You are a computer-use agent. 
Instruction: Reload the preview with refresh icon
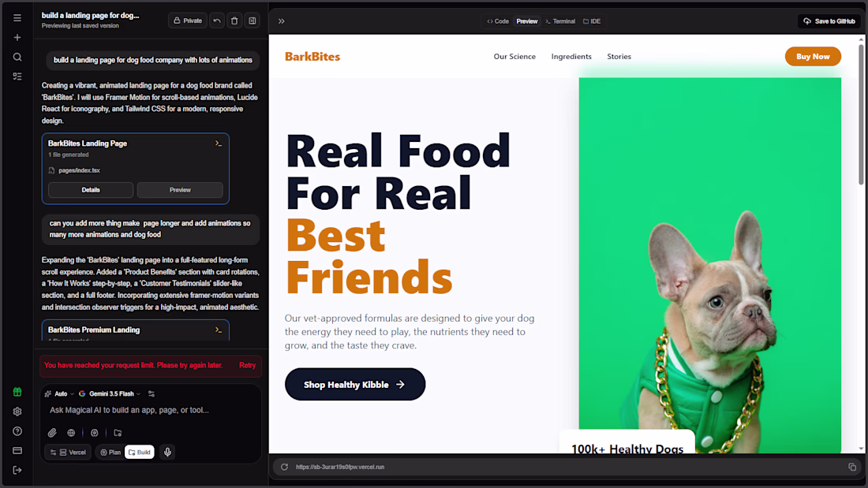(x=284, y=467)
